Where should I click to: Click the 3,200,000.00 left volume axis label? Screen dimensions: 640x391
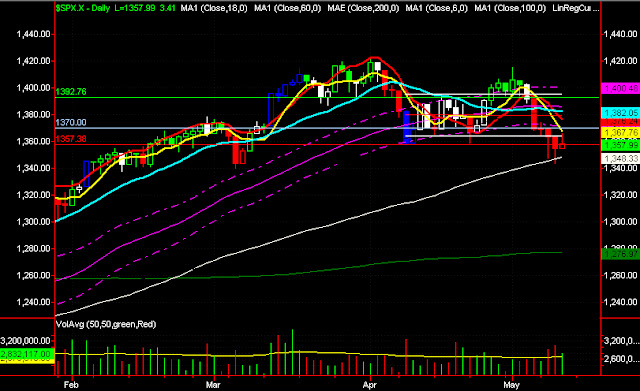coord(26,341)
